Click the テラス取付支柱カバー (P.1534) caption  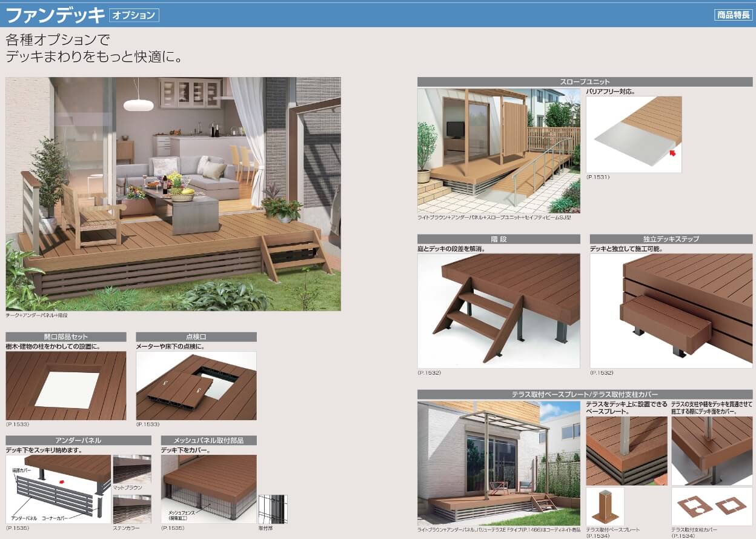point(695,532)
